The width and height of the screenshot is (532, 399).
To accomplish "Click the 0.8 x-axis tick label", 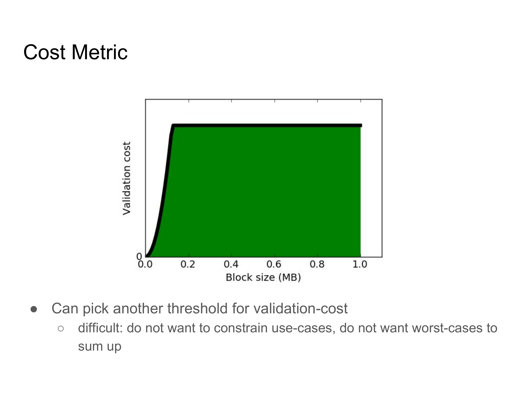I will pyautogui.click(x=317, y=265).
